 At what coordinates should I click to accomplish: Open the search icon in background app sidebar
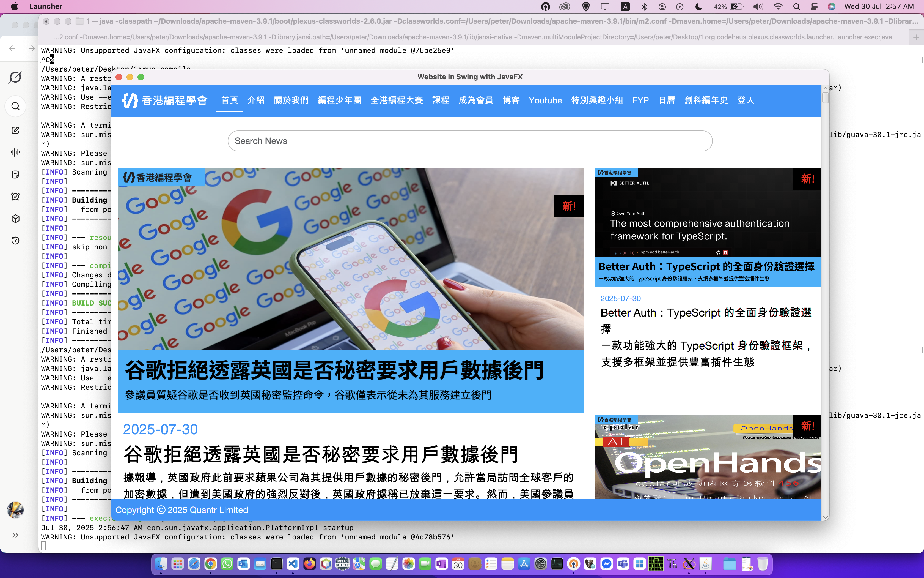[x=15, y=106]
